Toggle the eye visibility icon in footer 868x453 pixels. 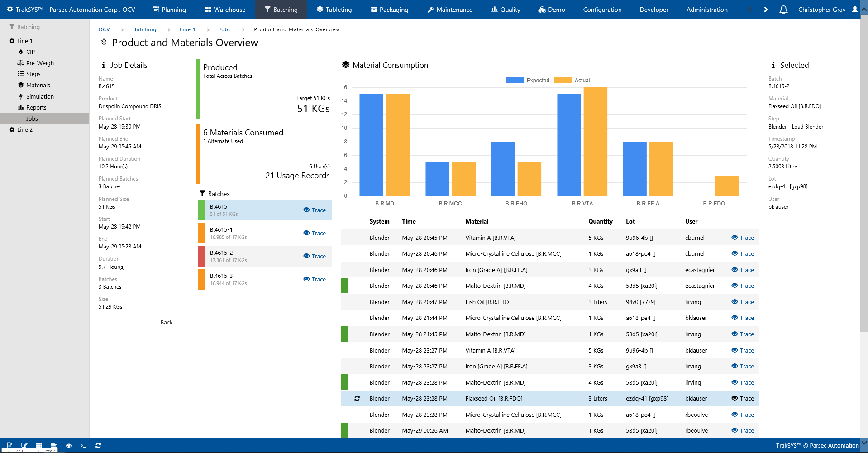69,446
